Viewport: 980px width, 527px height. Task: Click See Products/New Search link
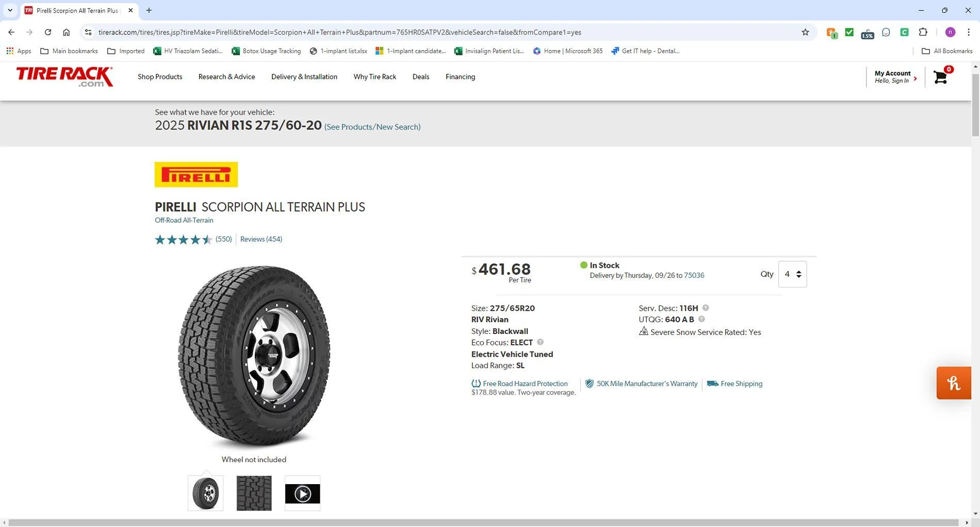(372, 127)
